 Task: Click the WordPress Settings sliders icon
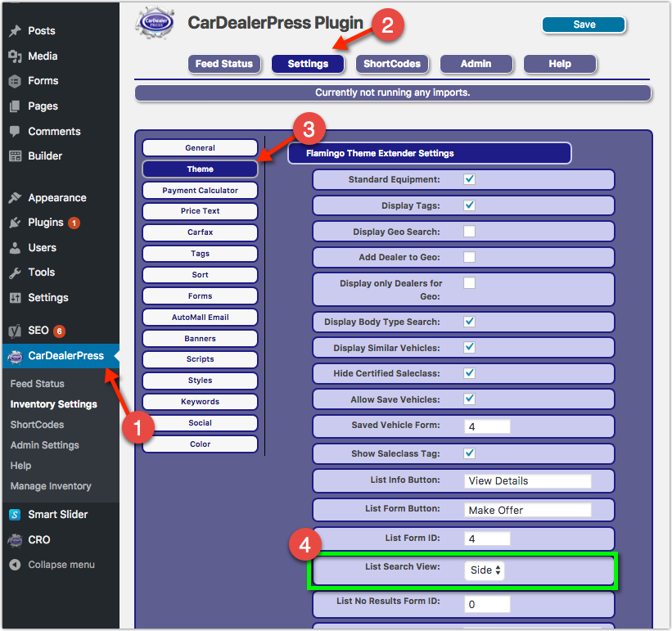15,298
